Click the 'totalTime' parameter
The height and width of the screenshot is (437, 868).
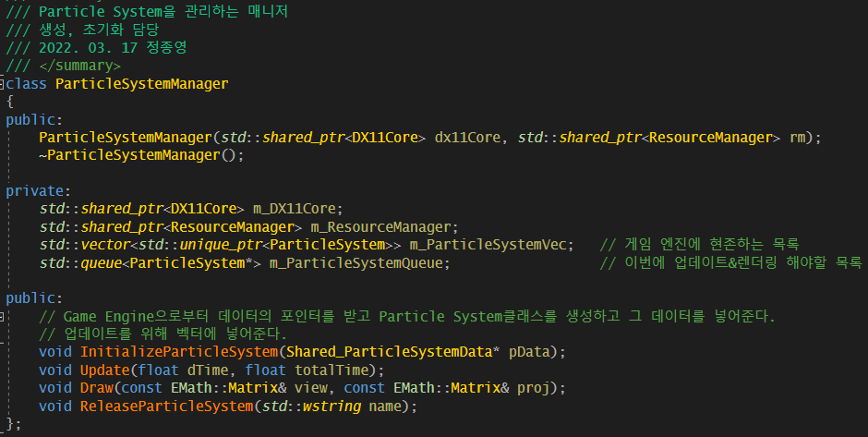pos(331,370)
